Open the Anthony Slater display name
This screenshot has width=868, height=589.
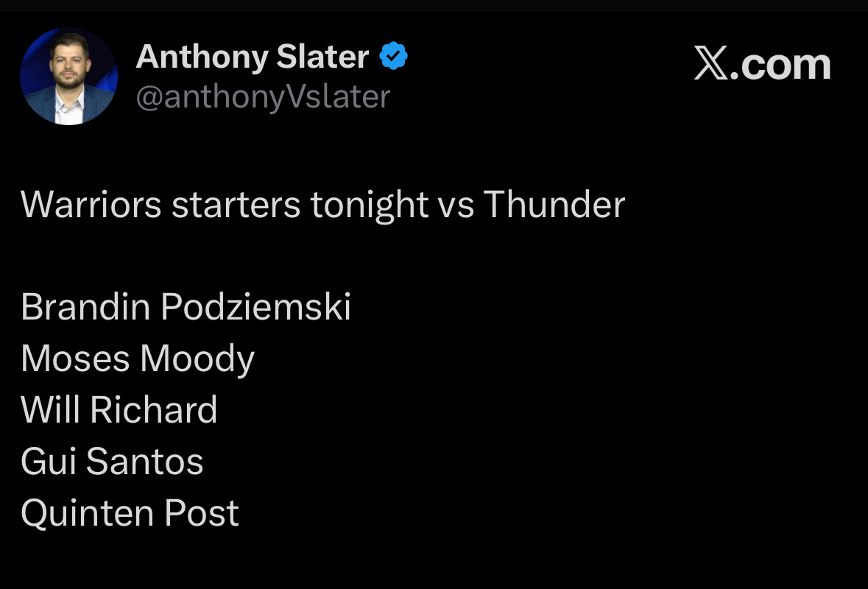coord(252,57)
